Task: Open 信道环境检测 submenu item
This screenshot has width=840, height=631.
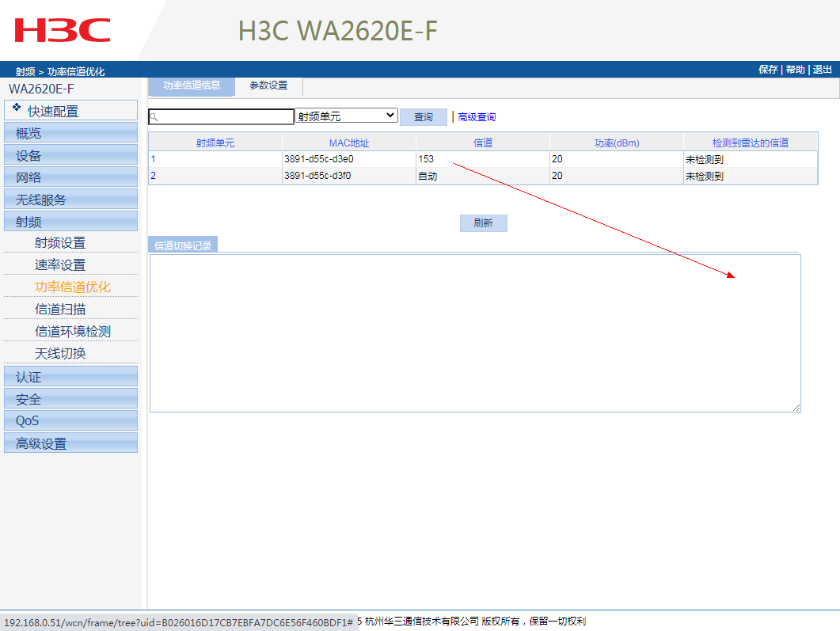Action: 73,331
